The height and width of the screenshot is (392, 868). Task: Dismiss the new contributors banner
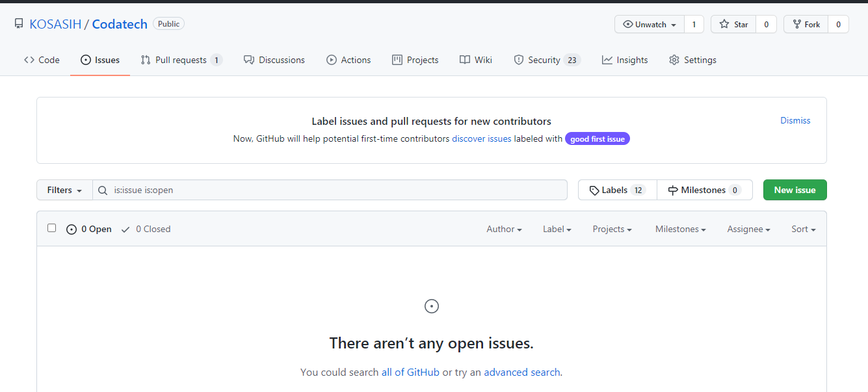795,120
